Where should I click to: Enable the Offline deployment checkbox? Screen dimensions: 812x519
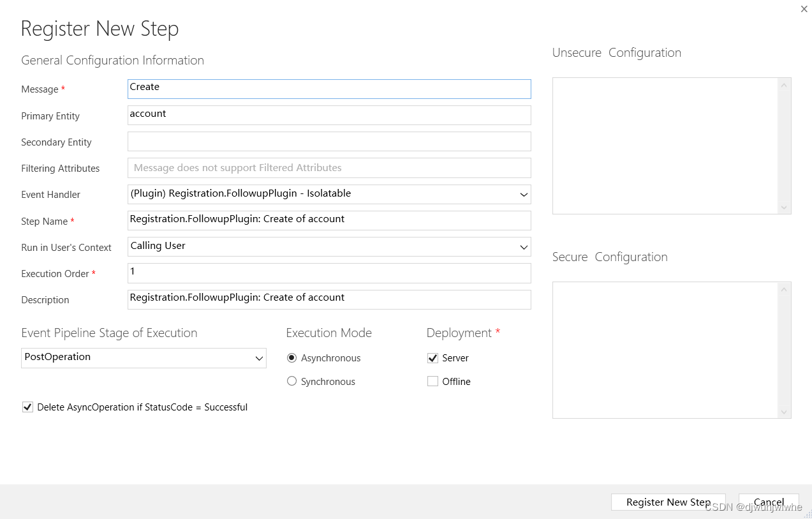tap(432, 380)
